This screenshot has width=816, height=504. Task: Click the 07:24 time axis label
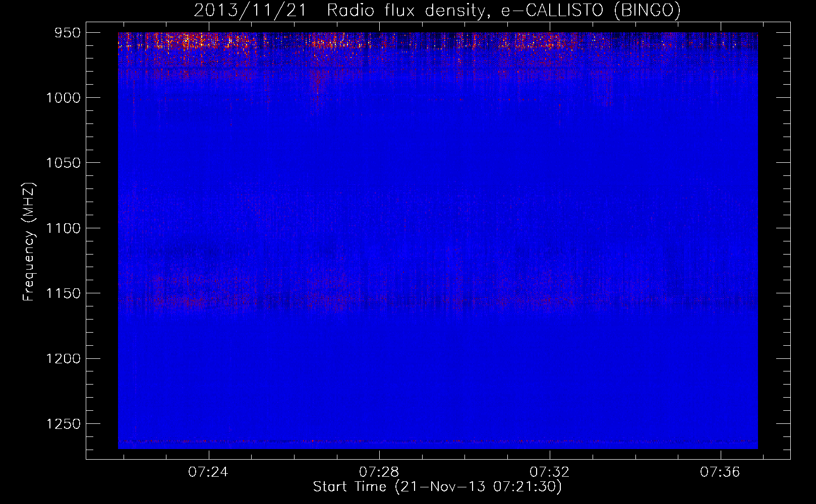coord(208,472)
